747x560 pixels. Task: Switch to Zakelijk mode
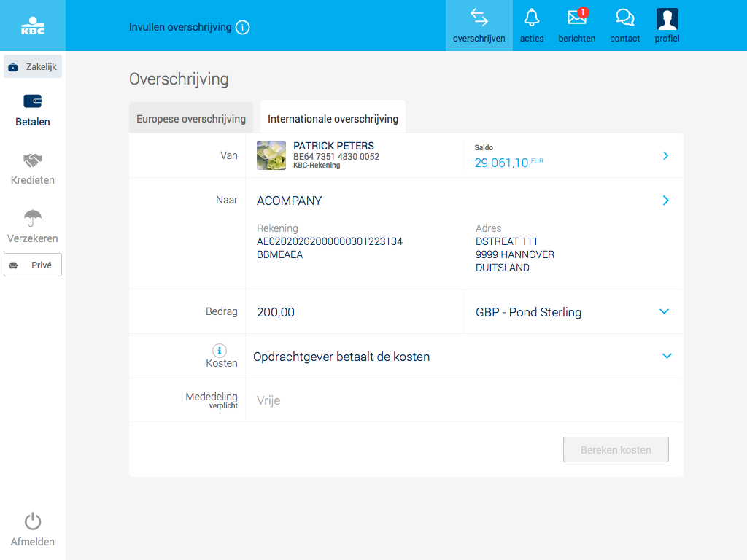(x=33, y=66)
